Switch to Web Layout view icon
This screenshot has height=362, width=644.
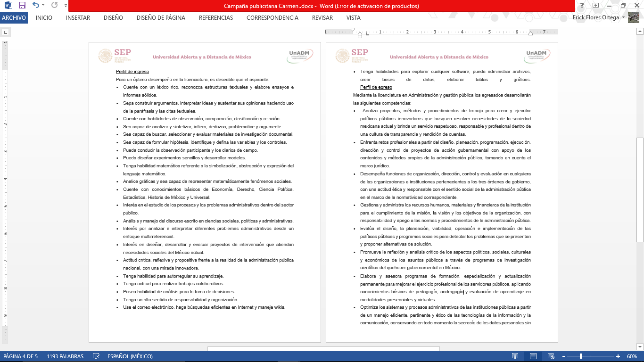click(x=550, y=356)
